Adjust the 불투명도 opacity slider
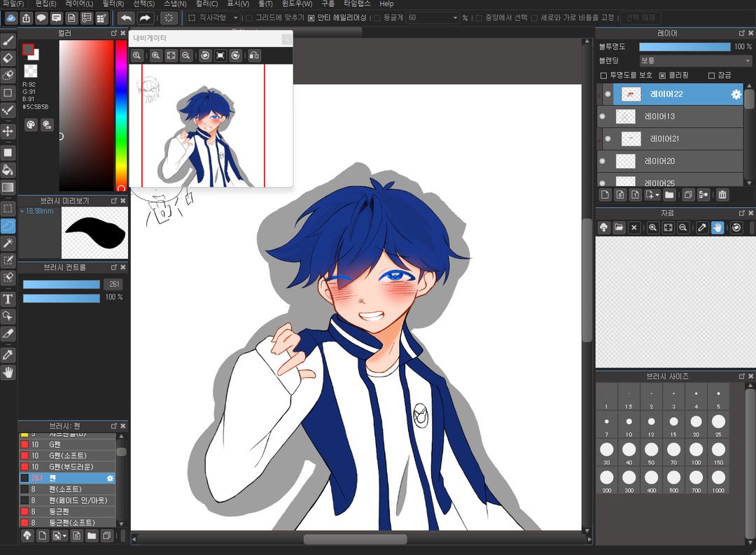 pos(685,47)
